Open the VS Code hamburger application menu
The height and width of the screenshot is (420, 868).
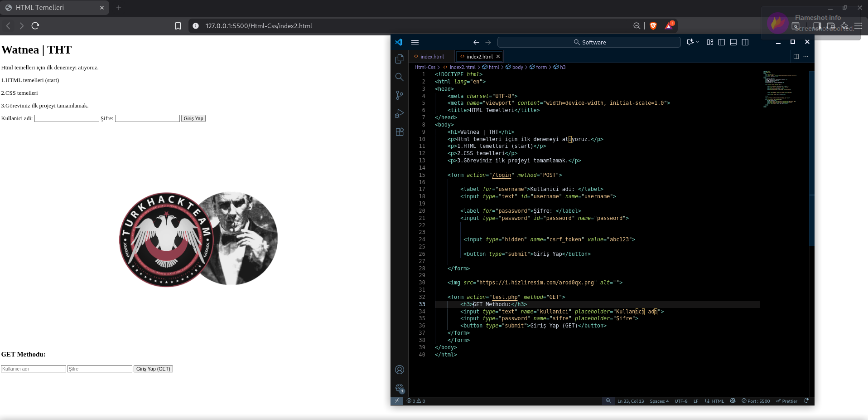click(x=415, y=42)
